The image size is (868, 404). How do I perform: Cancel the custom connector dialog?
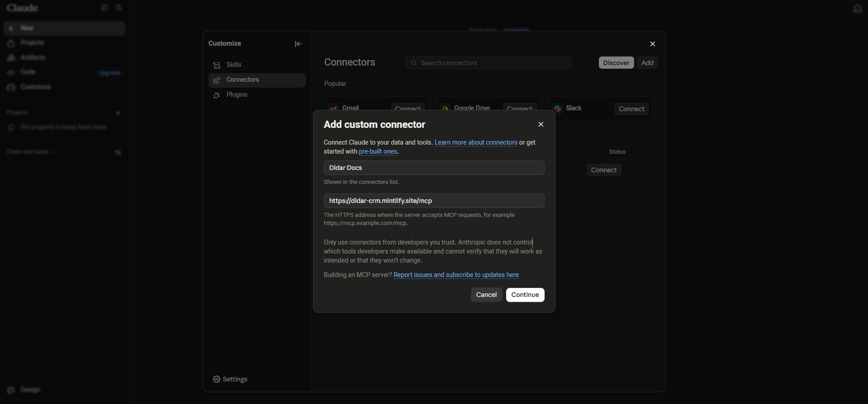coord(486,295)
